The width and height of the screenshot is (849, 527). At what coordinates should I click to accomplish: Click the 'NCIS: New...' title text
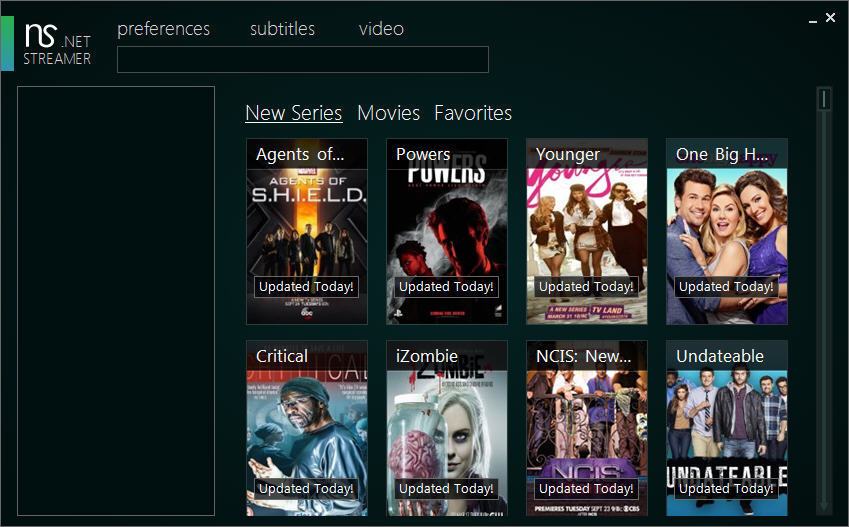[584, 356]
